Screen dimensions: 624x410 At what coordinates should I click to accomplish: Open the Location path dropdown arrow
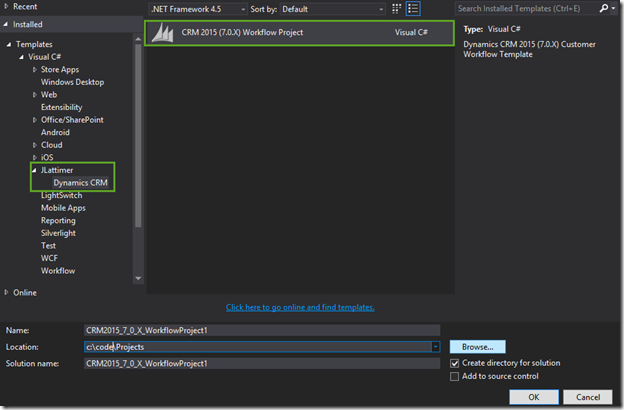pos(435,347)
